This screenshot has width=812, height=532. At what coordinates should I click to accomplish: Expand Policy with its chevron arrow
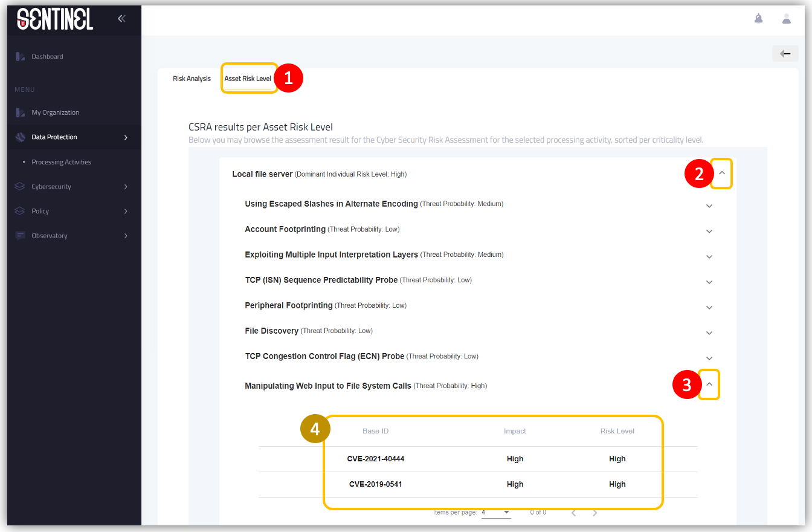tap(126, 212)
